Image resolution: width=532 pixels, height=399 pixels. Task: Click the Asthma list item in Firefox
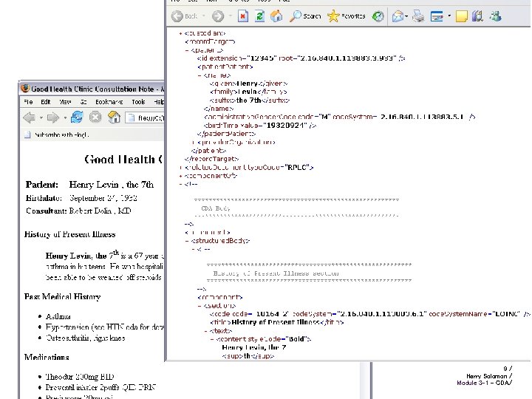(x=58, y=316)
